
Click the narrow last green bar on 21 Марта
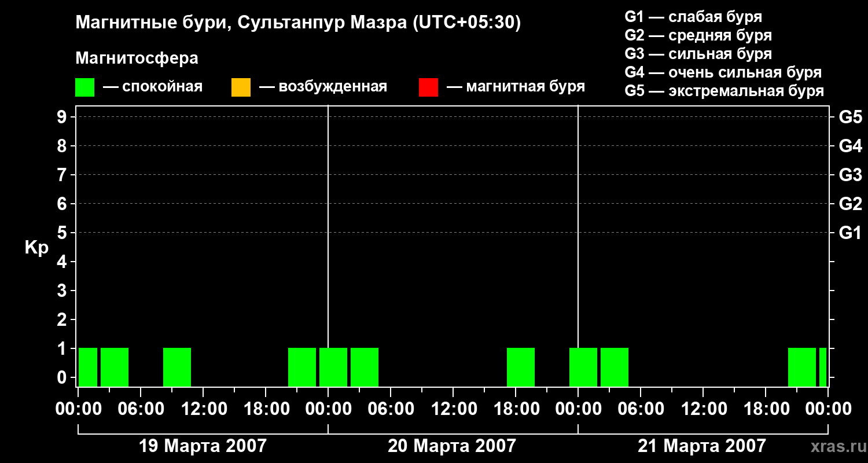pyautogui.click(x=823, y=367)
